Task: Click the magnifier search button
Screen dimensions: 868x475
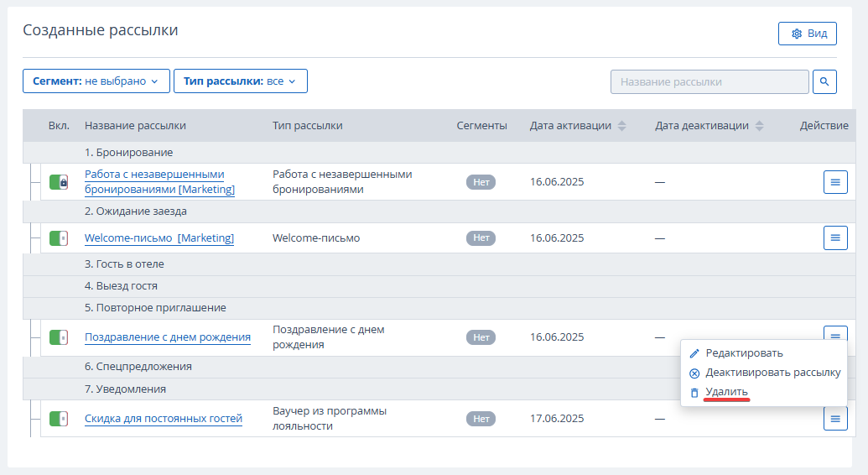Action: (824, 81)
